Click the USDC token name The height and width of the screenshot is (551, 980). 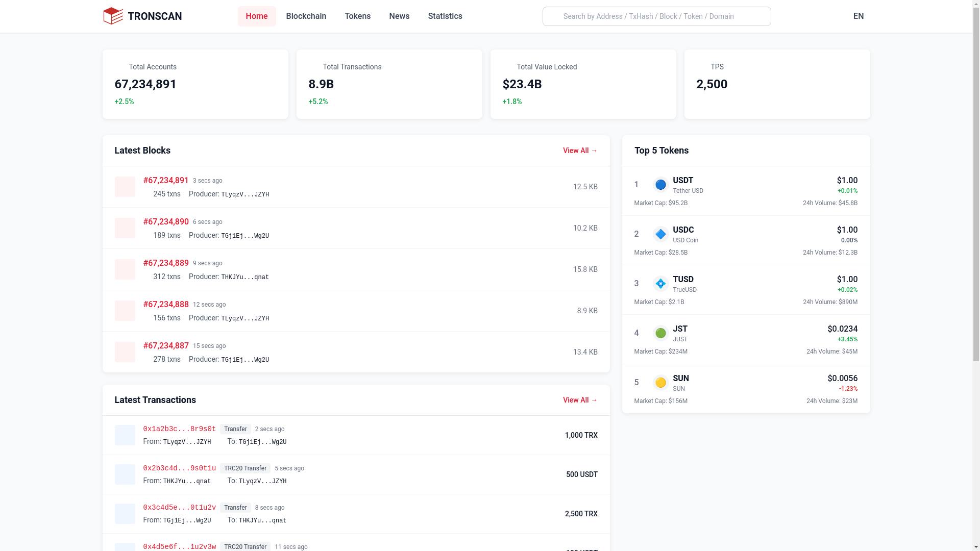pyautogui.click(x=683, y=230)
